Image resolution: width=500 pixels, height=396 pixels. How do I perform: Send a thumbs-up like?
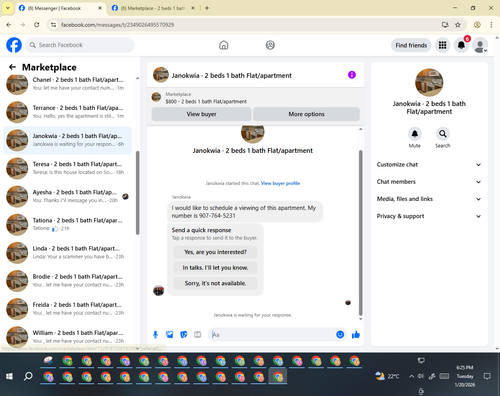[x=356, y=334]
